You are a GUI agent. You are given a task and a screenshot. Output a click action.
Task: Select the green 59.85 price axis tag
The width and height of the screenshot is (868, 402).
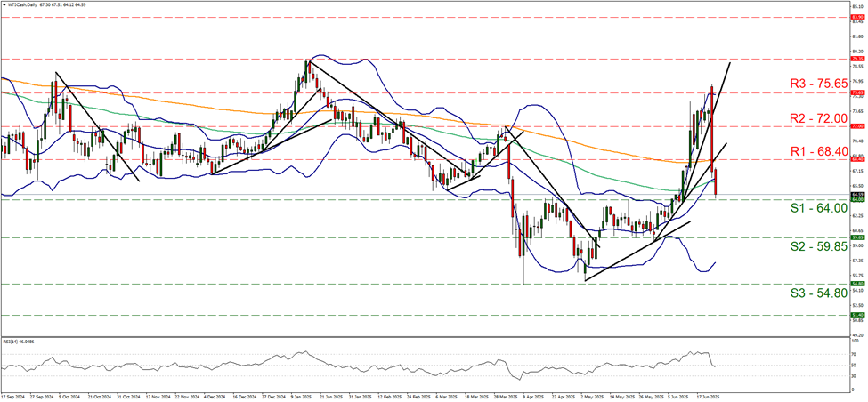[x=856, y=238]
